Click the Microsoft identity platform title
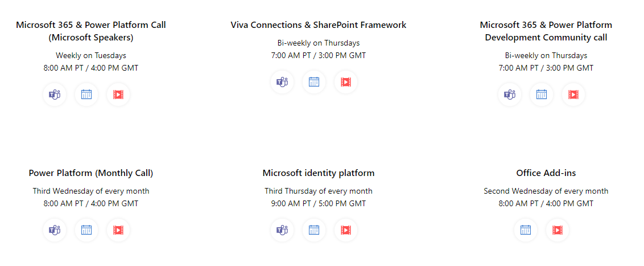 [319, 173]
